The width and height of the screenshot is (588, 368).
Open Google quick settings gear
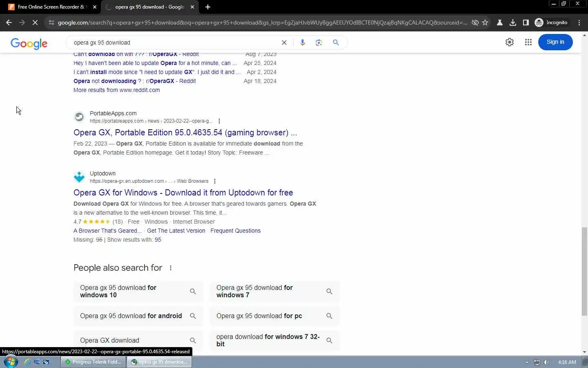[510, 42]
